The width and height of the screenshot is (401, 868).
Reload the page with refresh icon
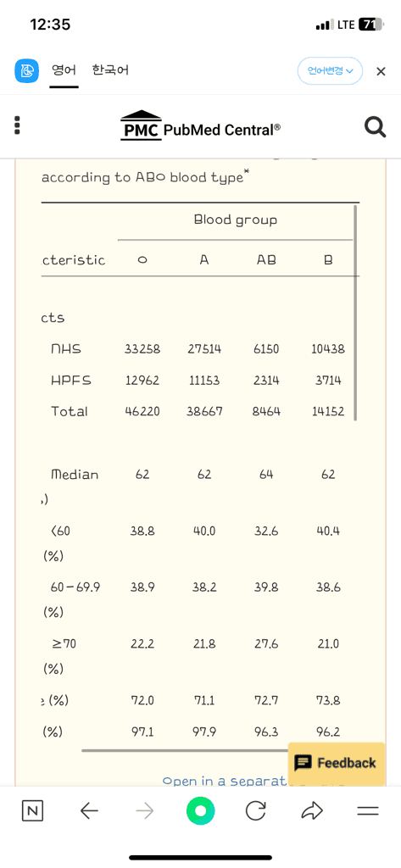256,811
